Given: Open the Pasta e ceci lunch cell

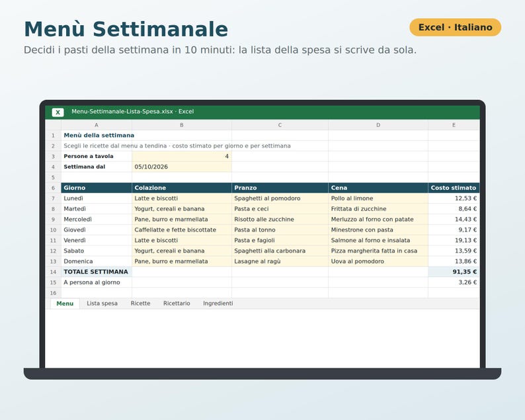Looking at the screenshot, I should click(x=280, y=208).
